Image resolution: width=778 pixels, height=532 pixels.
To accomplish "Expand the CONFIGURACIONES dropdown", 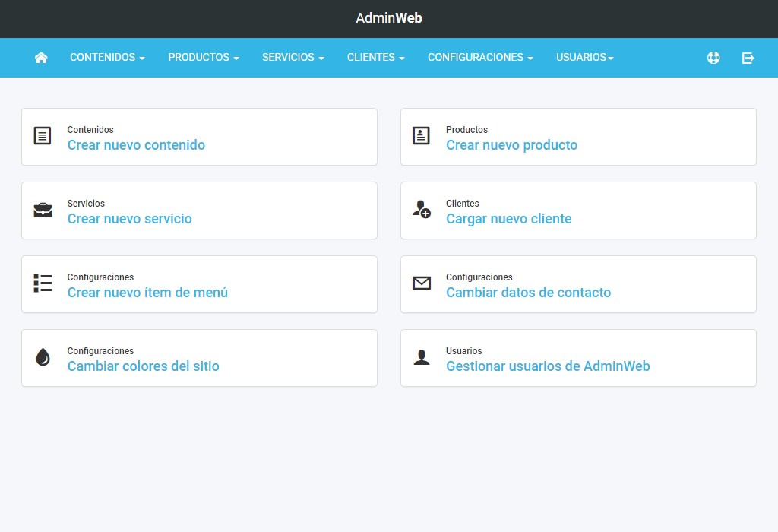I will pyautogui.click(x=479, y=57).
